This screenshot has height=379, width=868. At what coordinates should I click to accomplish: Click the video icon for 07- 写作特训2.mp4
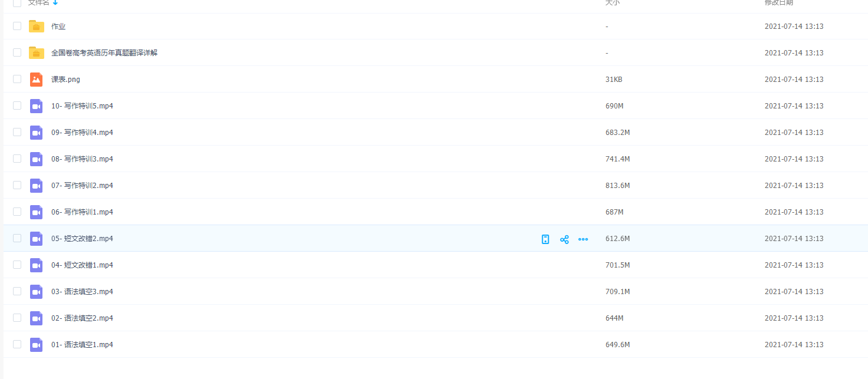coord(37,186)
